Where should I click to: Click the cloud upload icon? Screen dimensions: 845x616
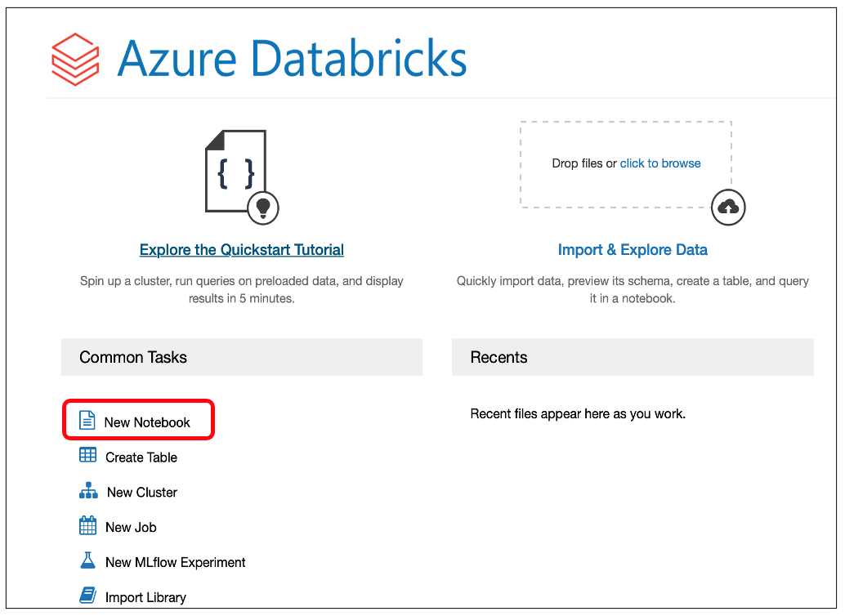tap(727, 207)
